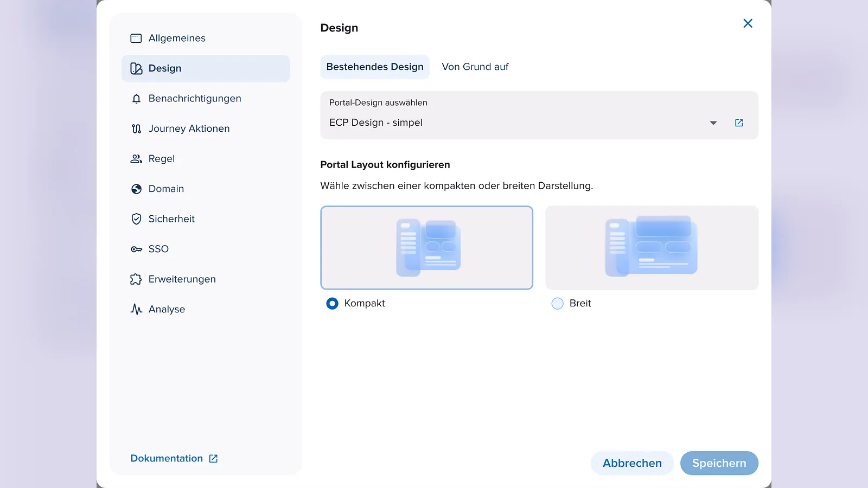Screen dimensions: 868x488
Task: Choose the wide layout preview thumbnail
Action: pyautogui.click(x=652, y=248)
